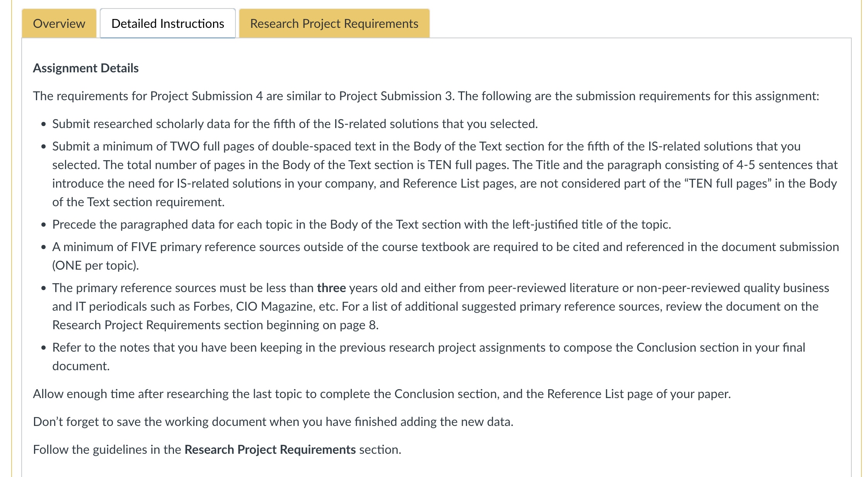Viewport: 868px width, 477px height.
Task: Click the bold word three in the bullet list
Action: coord(331,287)
